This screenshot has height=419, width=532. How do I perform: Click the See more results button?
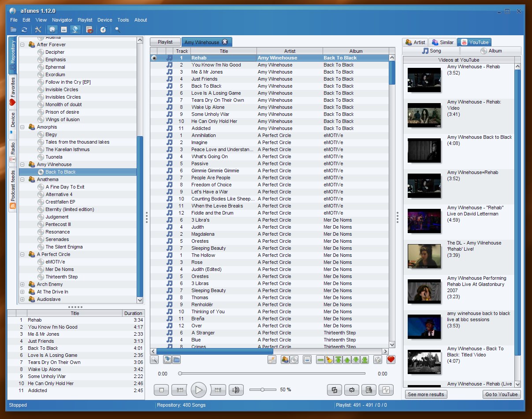point(426,394)
